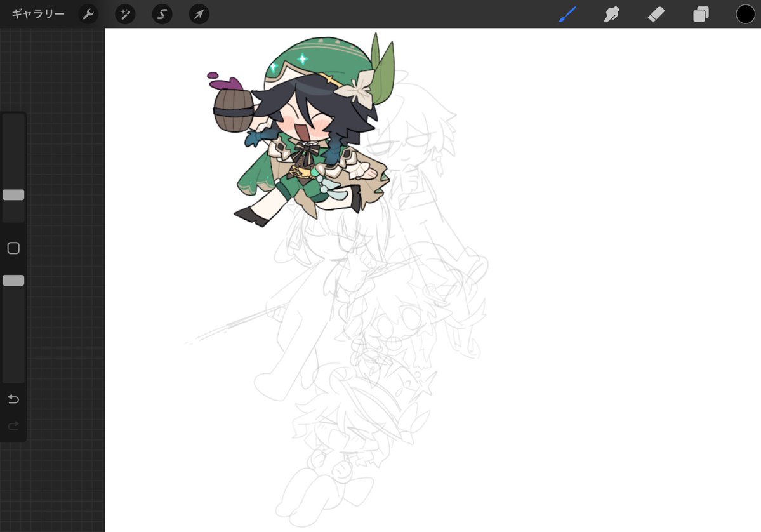This screenshot has height=532, width=761.
Task: Select the Selection S-shaped tool
Action: click(x=162, y=14)
